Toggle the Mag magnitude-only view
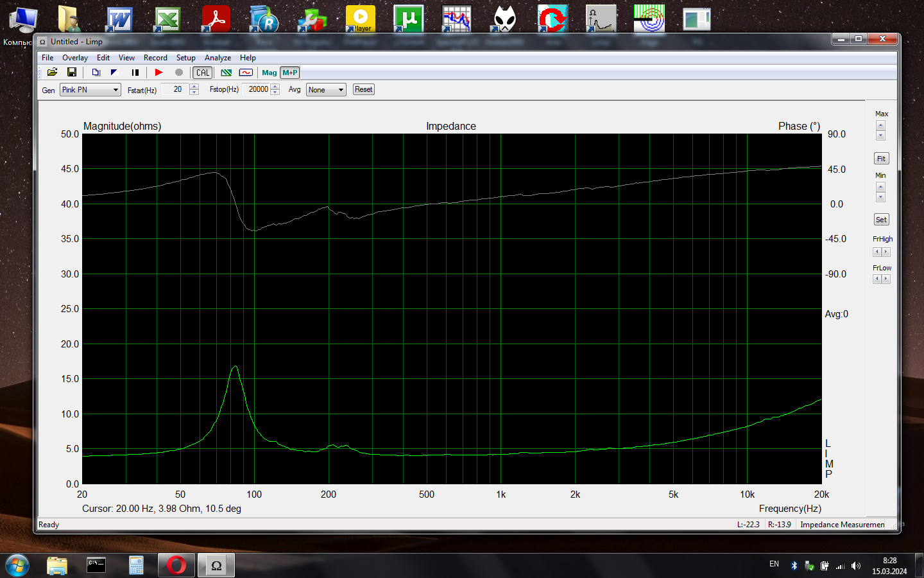Image resolution: width=924 pixels, height=578 pixels. point(269,73)
